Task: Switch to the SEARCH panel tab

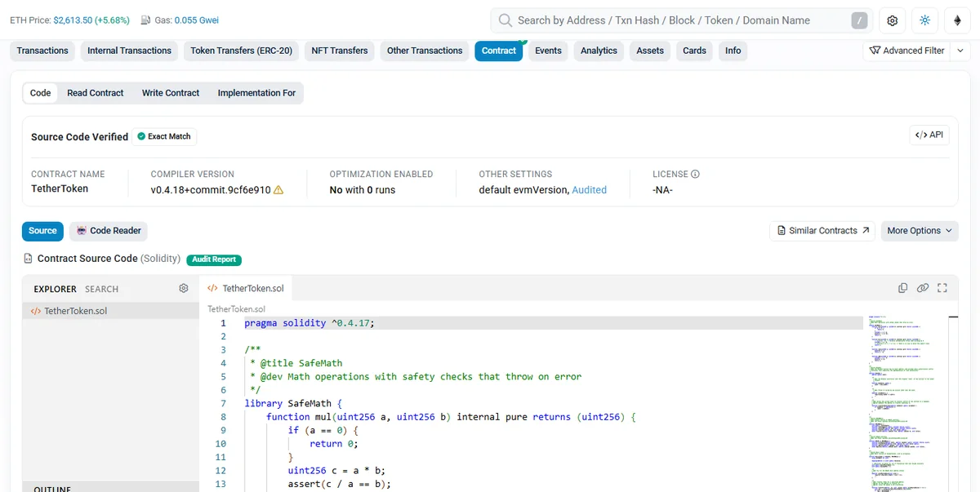Action: click(x=102, y=289)
